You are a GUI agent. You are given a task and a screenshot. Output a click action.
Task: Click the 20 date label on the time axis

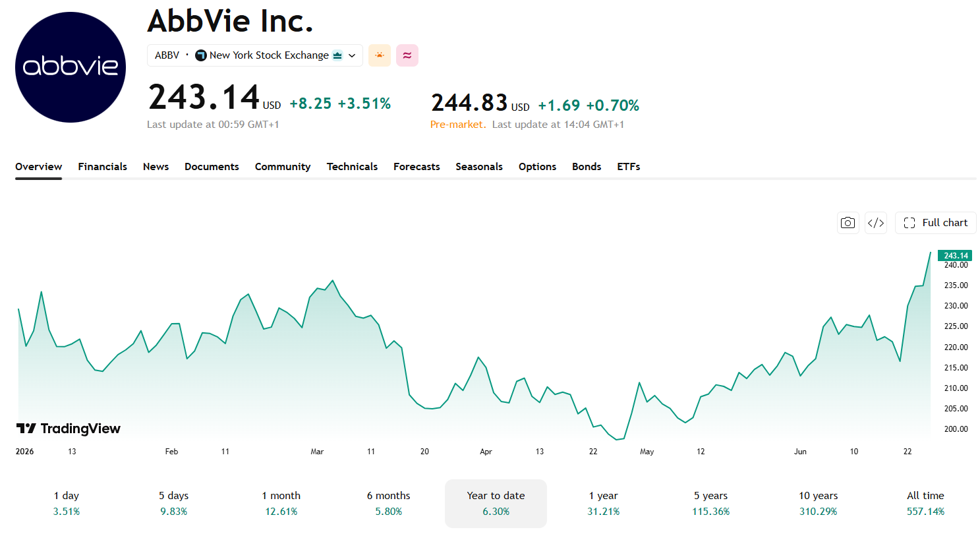tap(424, 452)
